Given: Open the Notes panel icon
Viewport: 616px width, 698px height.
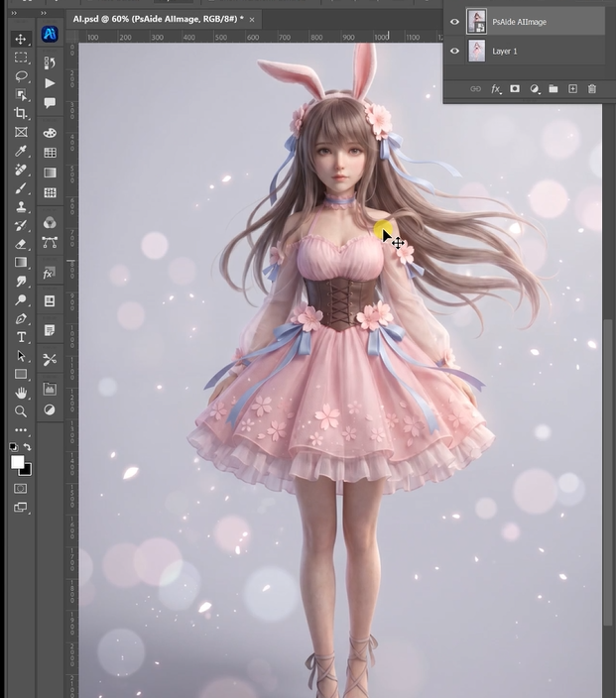Looking at the screenshot, I should [50, 330].
